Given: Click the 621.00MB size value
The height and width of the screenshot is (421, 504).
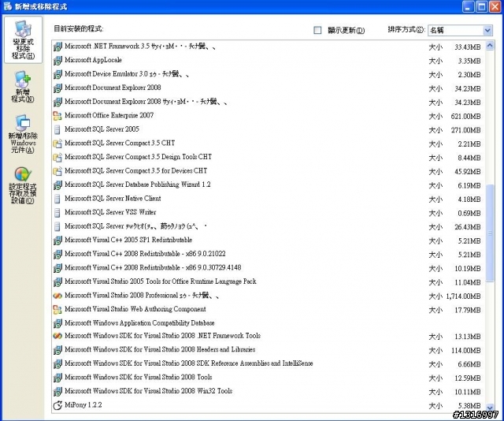Looking at the screenshot, I should (465, 116).
